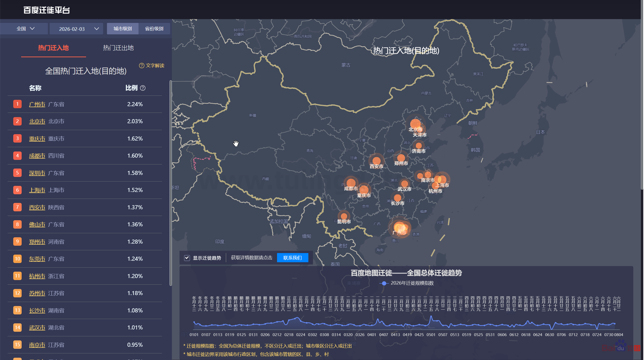Click the rank 2 badge for 北京市
Viewport: 644px width, 360px height.
pos(17,121)
